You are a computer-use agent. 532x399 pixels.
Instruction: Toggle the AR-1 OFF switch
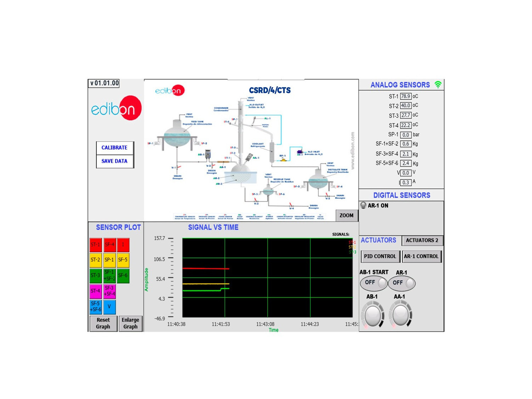tap(401, 283)
